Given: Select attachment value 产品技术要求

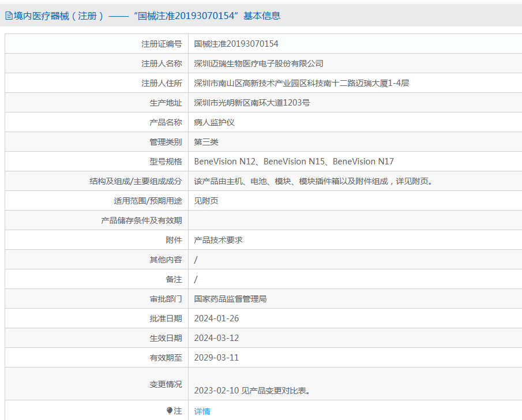Looking at the screenshot, I should tap(218, 240).
